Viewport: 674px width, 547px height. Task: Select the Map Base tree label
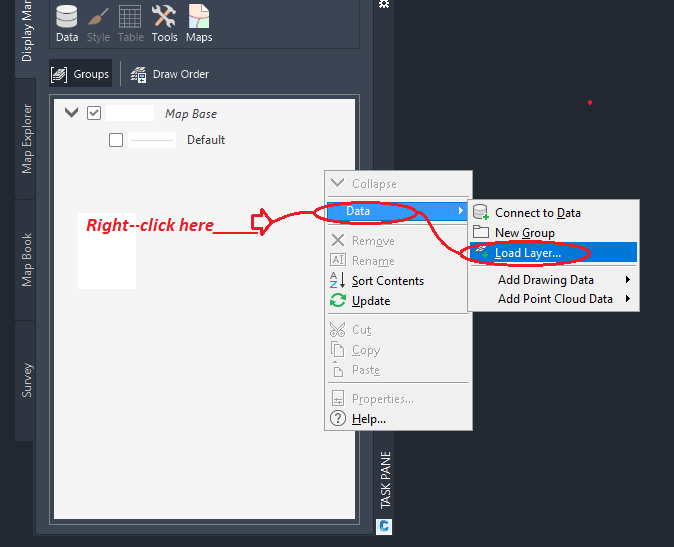[191, 114]
